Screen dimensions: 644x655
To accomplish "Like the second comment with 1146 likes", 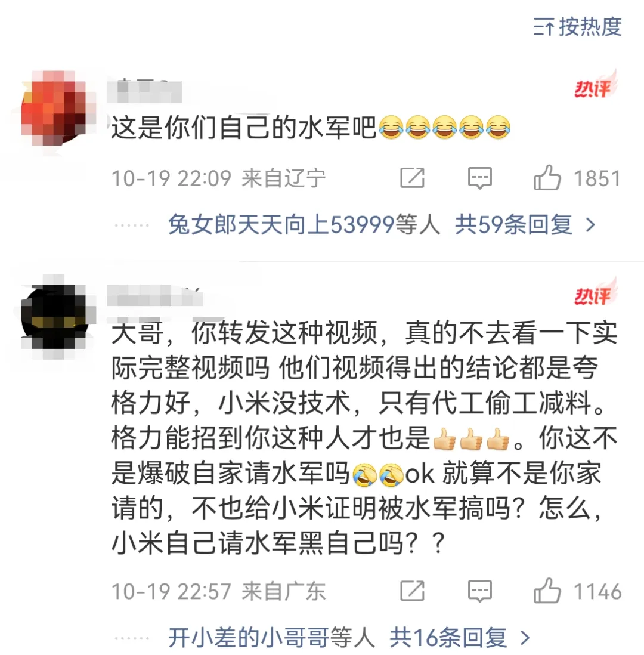I will (547, 591).
